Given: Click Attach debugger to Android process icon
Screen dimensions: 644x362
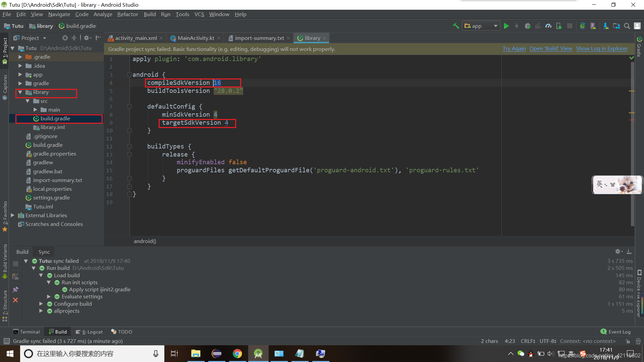Looking at the screenshot, I should pos(559,26).
